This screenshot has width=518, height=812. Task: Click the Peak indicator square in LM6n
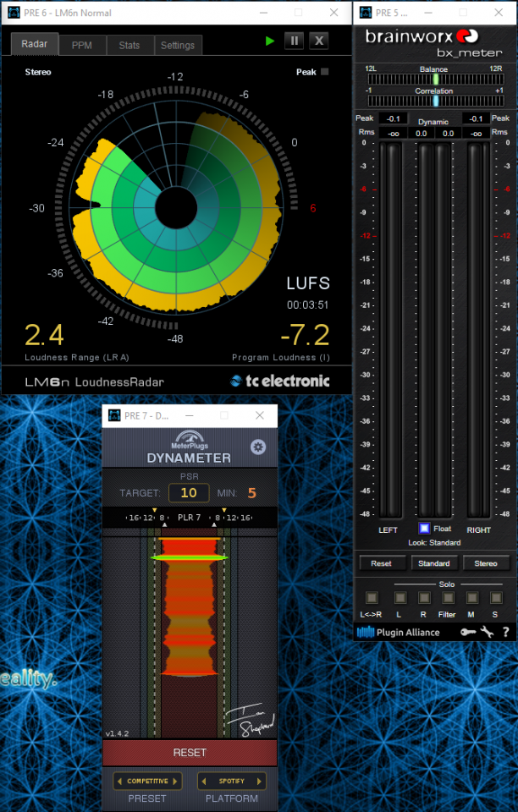[325, 72]
